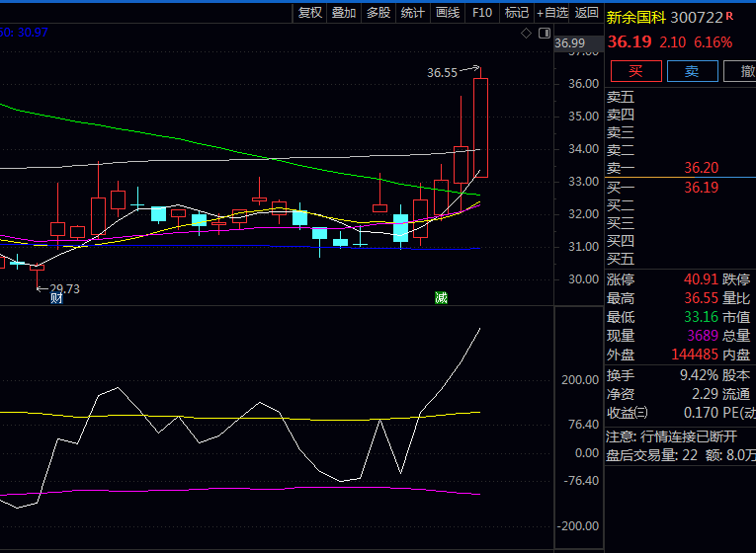Image resolution: width=756 pixels, height=553 pixels.
Task: Add stock to watchlist with +自选
Action: point(552,13)
